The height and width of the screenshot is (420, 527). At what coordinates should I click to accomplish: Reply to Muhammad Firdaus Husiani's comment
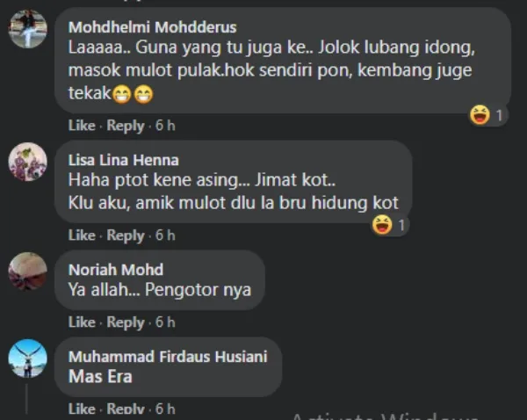126,409
